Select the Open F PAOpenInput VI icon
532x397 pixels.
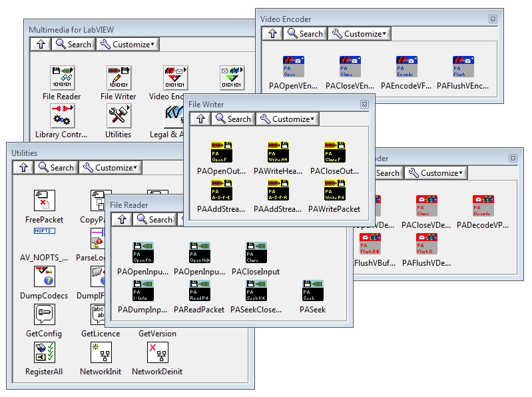coord(143,252)
